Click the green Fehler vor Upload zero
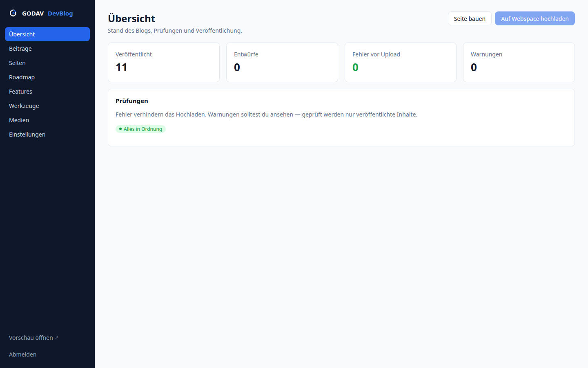Screen dimensions: 588x368 coord(355,67)
